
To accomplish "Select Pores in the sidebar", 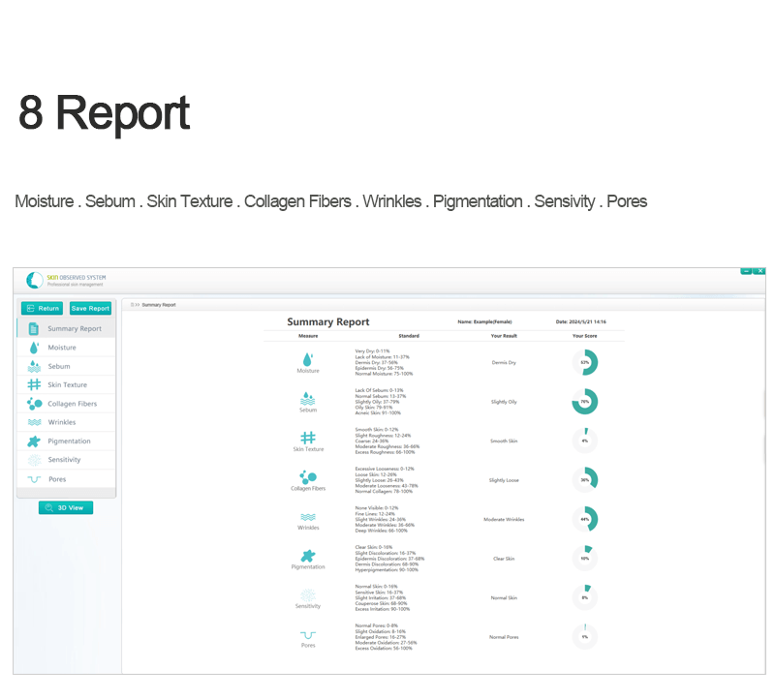I will click(57, 479).
